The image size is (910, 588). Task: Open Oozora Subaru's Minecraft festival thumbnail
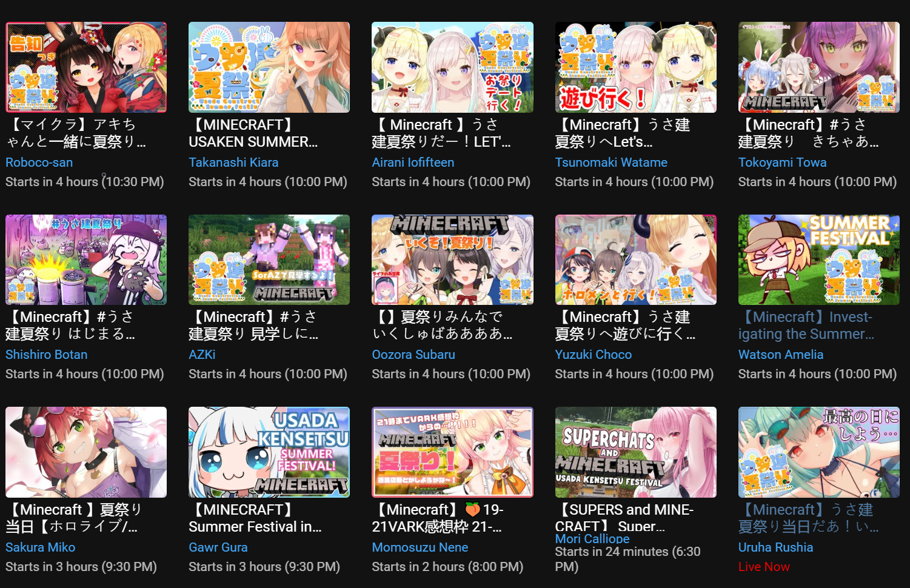point(452,259)
